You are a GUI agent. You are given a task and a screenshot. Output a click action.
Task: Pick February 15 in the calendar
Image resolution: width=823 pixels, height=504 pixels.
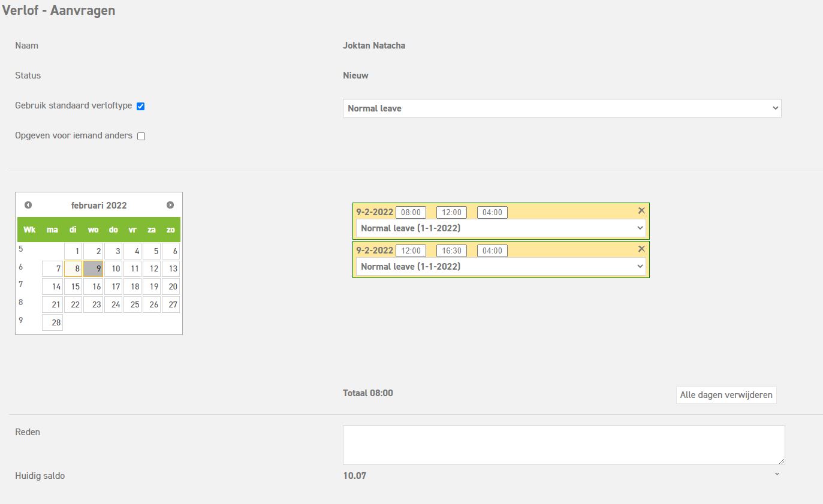click(x=73, y=287)
